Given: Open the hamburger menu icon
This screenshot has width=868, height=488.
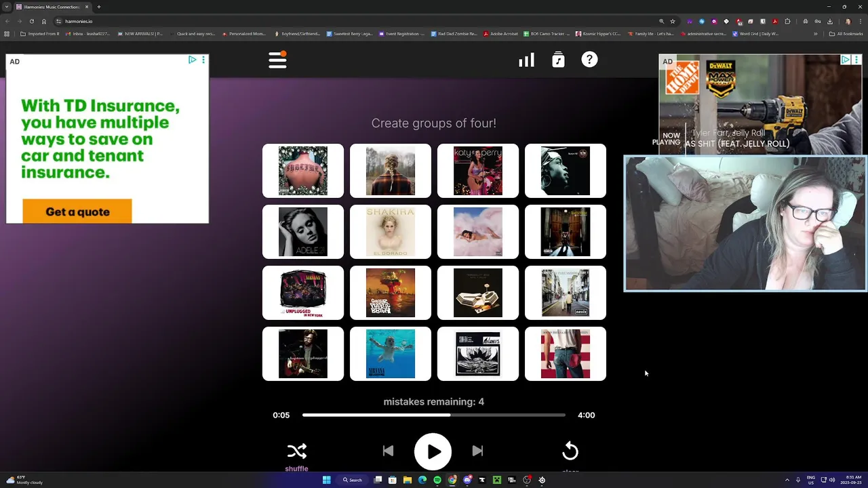Looking at the screenshot, I should pyautogui.click(x=277, y=60).
